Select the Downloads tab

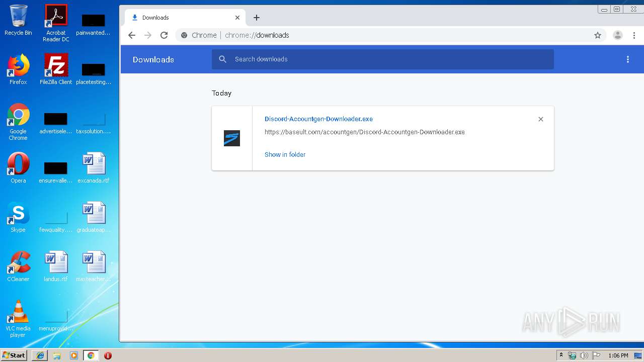click(x=185, y=18)
